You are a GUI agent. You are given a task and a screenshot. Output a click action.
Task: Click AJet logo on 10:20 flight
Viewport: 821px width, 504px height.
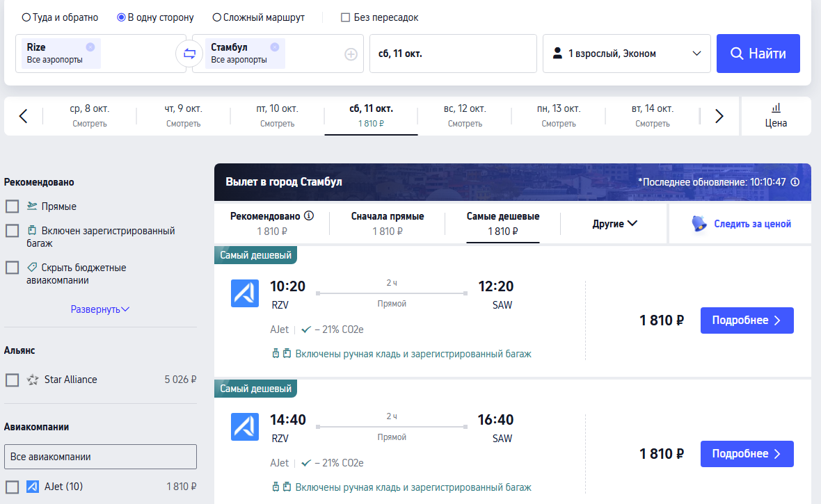245,293
